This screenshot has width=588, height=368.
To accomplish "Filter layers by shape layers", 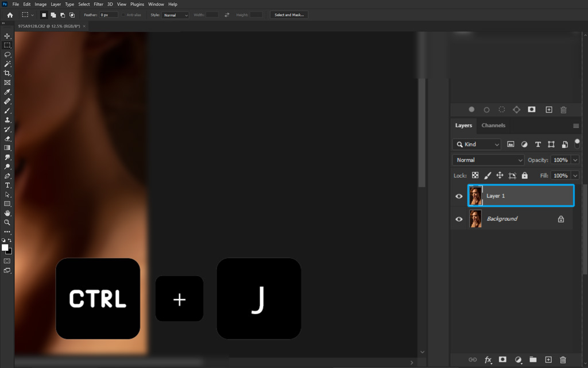I will 551,144.
